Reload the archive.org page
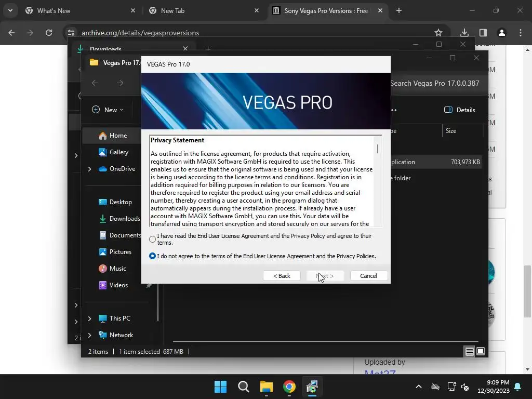This screenshot has height=399, width=532. pyautogui.click(x=49, y=33)
